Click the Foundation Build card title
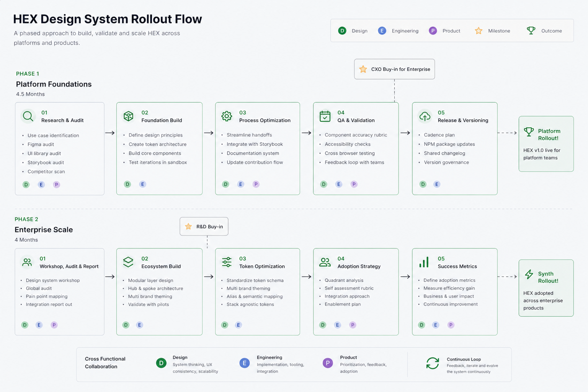 [x=162, y=120]
